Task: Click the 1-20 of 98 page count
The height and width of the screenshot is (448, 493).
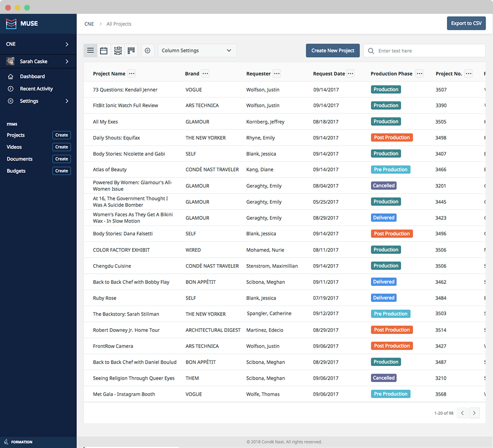Action: 444,413
